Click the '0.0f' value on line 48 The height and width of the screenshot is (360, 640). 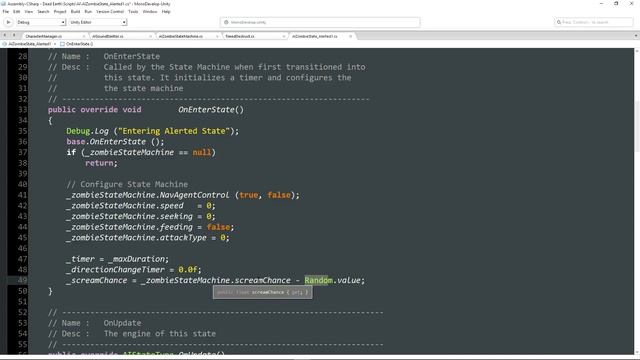click(188, 269)
